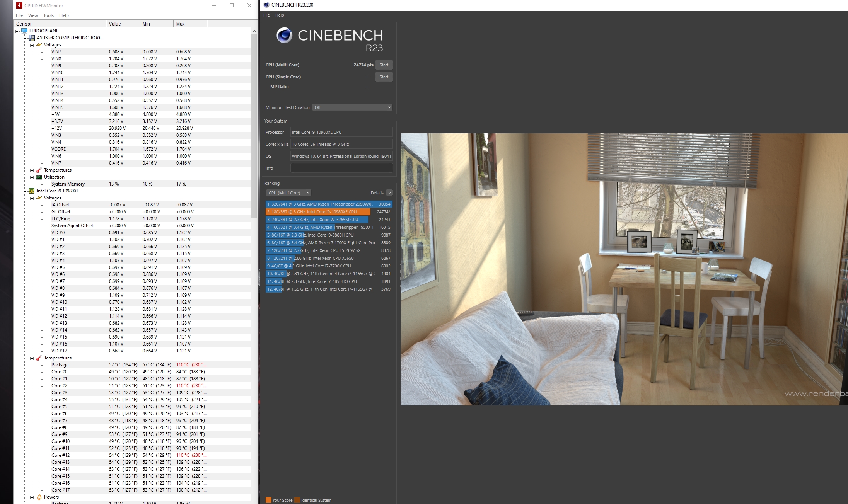Viewport: 848px width, 504px height.
Task: Click the Utilization node icon
Action: point(39,177)
